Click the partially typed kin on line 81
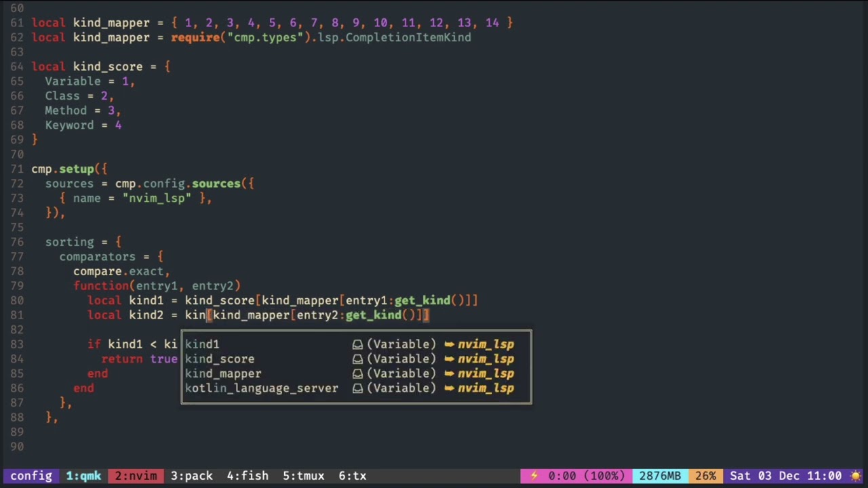The width and height of the screenshot is (868, 488). (195, 315)
